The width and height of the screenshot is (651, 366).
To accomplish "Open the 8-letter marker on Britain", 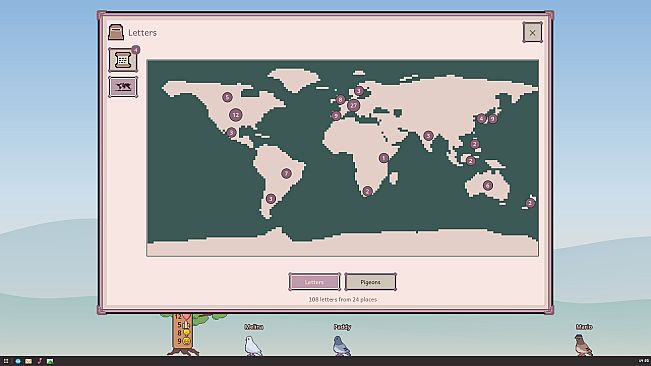I will click(x=340, y=100).
